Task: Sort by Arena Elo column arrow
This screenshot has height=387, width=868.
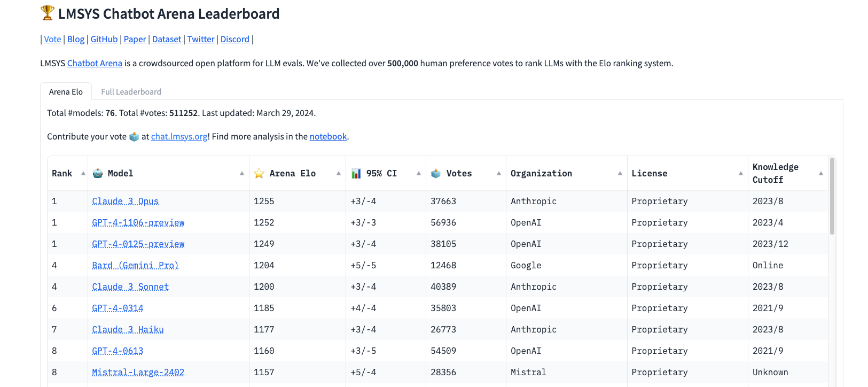Action: (x=338, y=173)
